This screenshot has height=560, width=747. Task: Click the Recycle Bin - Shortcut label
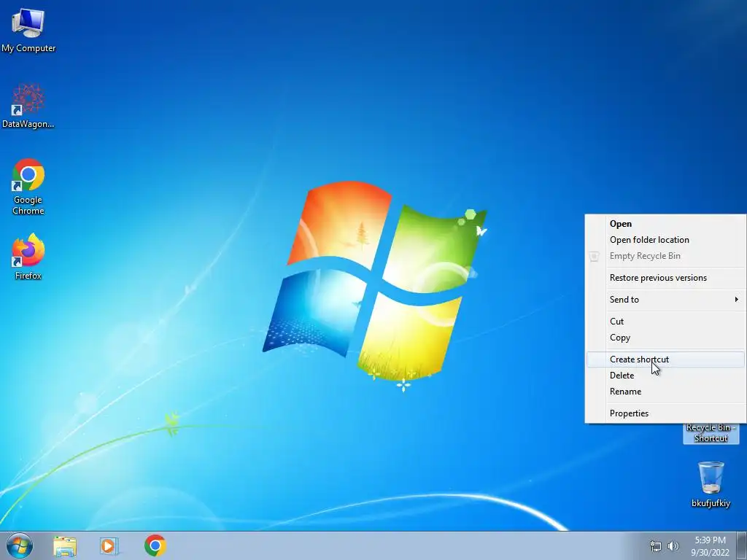(x=711, y=433)
